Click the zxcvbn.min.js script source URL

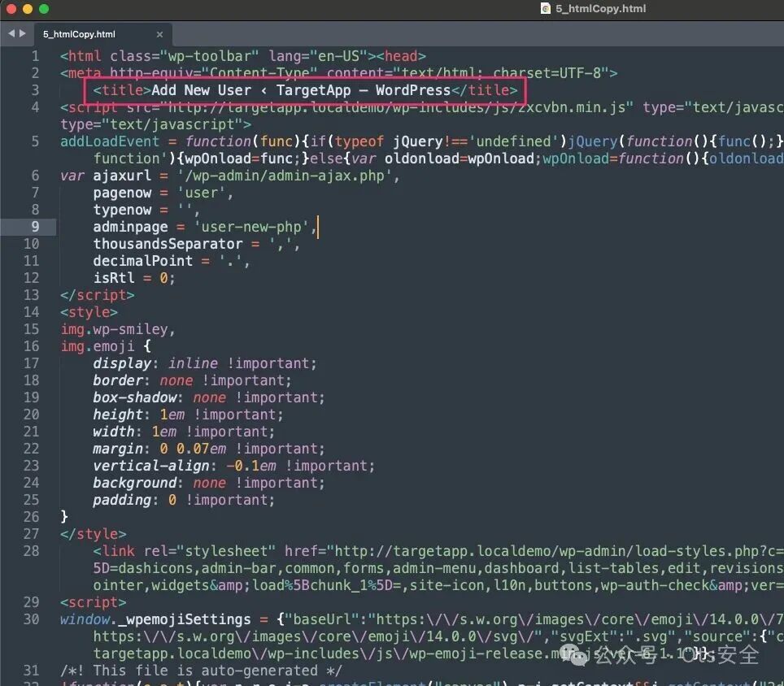click(x=396, y=107)
